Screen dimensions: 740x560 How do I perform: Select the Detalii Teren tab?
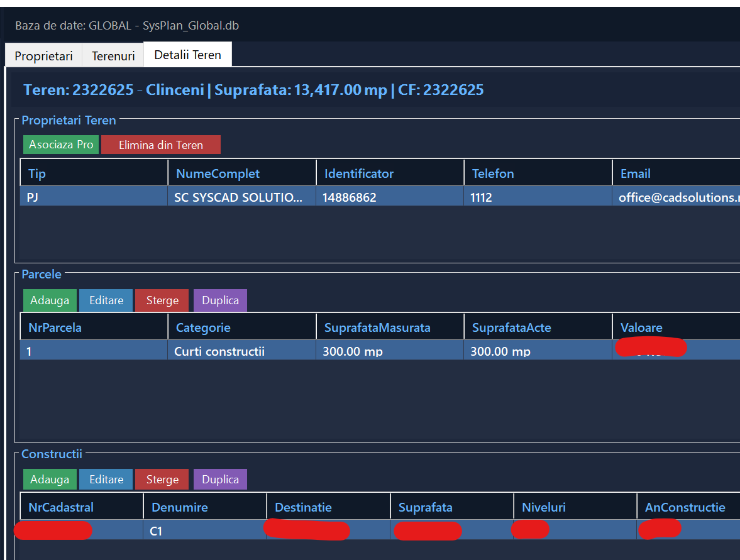click(x=187, y=55)
